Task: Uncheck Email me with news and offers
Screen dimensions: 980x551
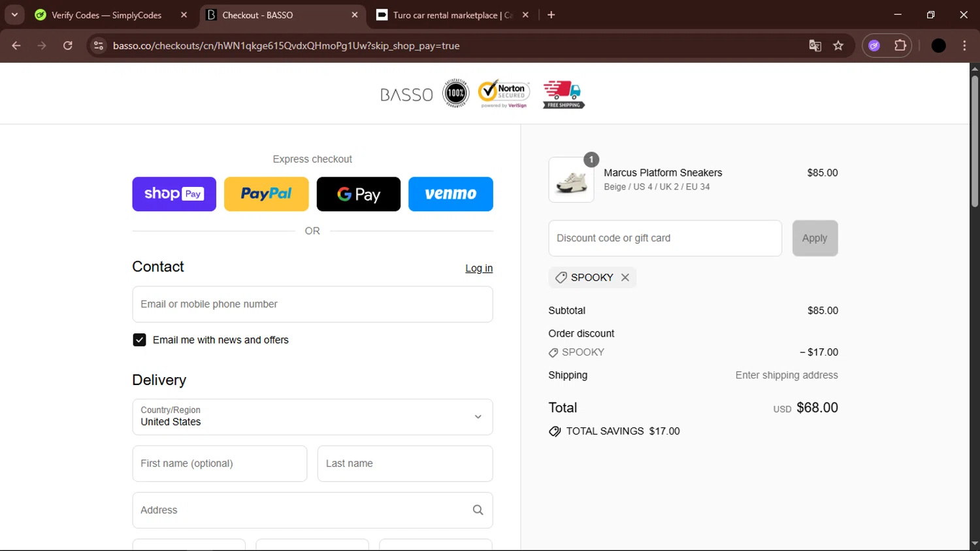Action: click(x=139, y=340)
